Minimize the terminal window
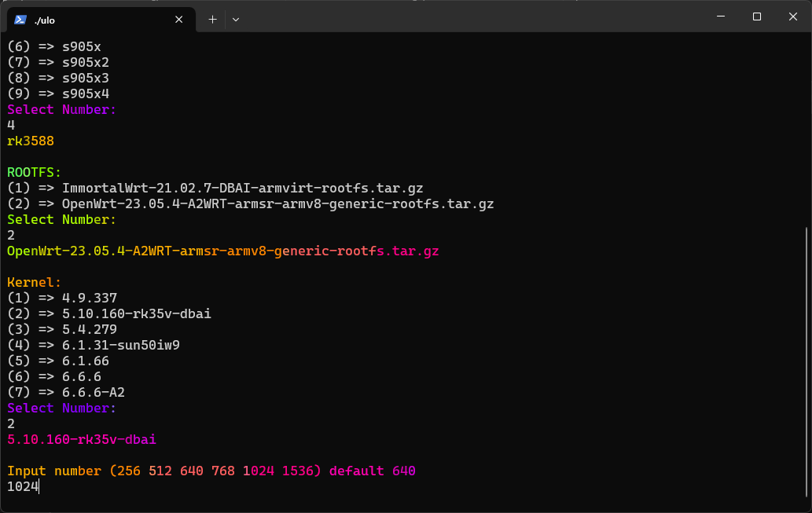 (720, 16)
